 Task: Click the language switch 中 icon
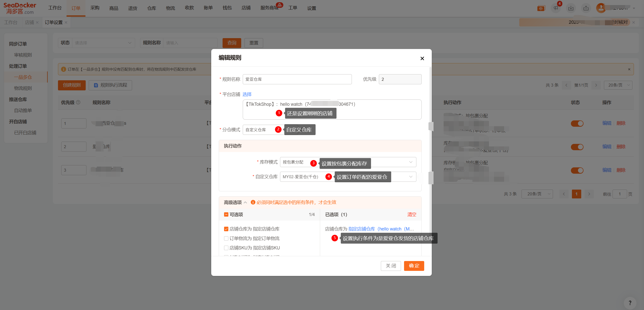541,8
